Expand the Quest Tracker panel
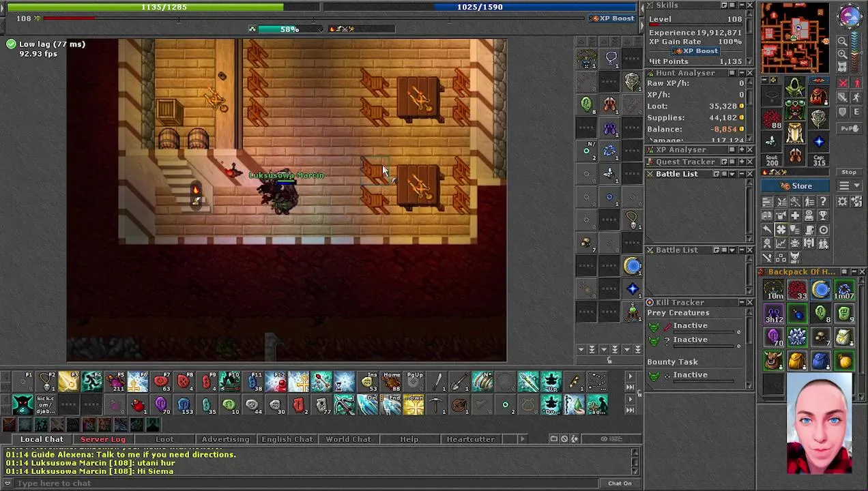The image size is (868, 491). pos(742,162)
